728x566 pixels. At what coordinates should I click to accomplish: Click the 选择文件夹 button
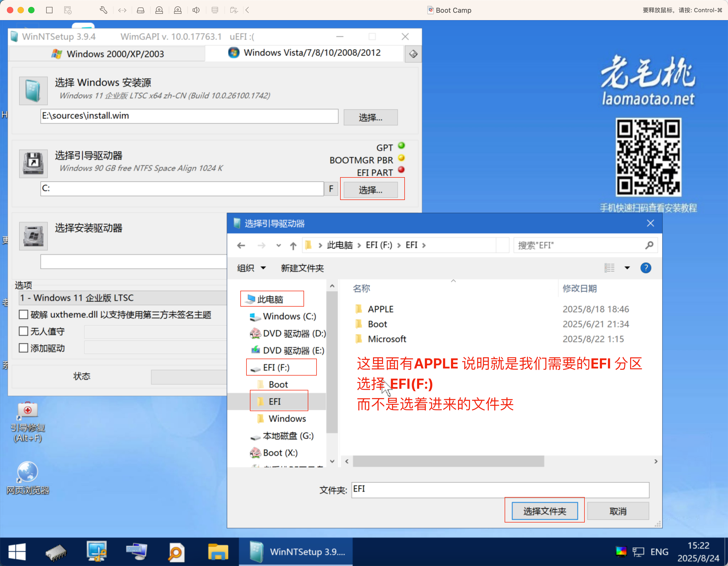tap(545, 511)
